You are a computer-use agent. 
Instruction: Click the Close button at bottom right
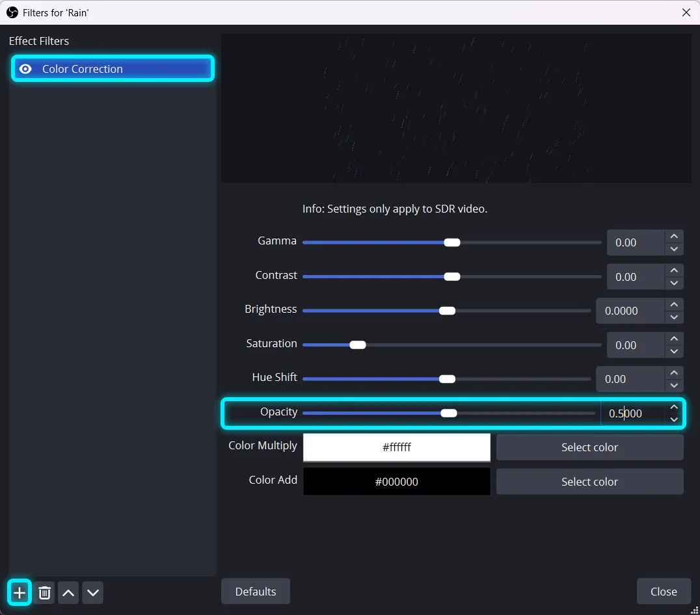coord(664,592)
